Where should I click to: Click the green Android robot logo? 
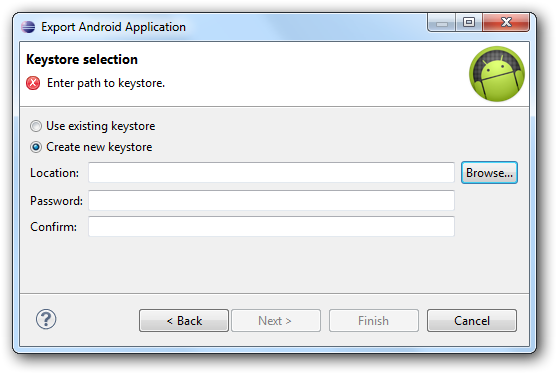point(497,74)
